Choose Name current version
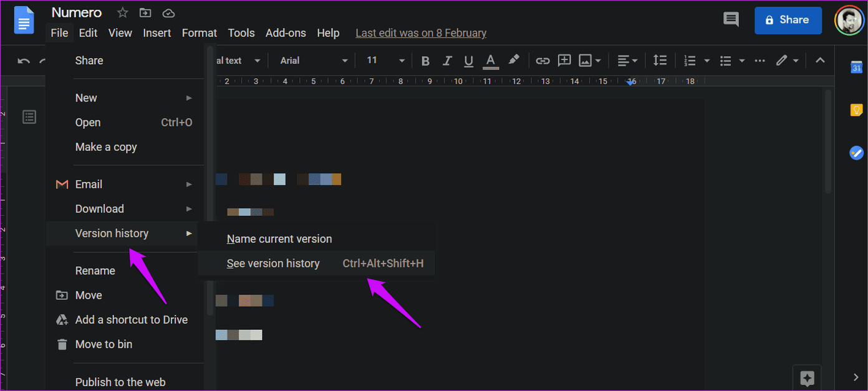This screenshot has width=868, height=391. (316, 239)
